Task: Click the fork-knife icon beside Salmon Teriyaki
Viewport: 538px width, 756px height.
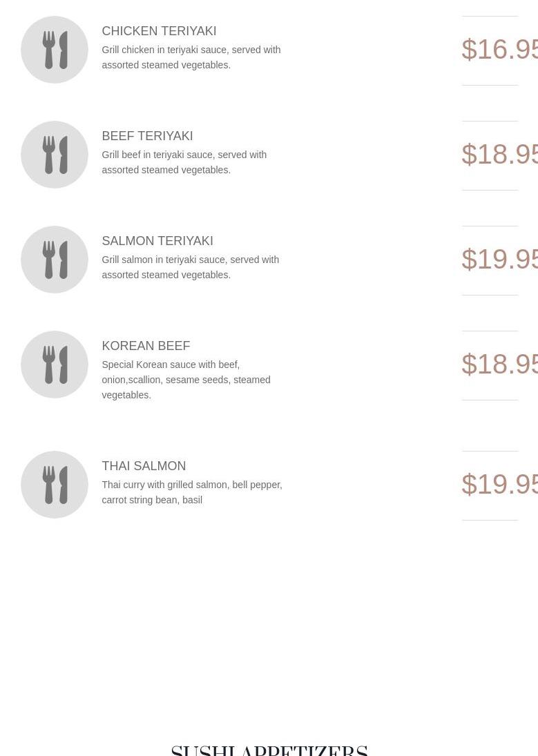Action: [x=55, y=260]
